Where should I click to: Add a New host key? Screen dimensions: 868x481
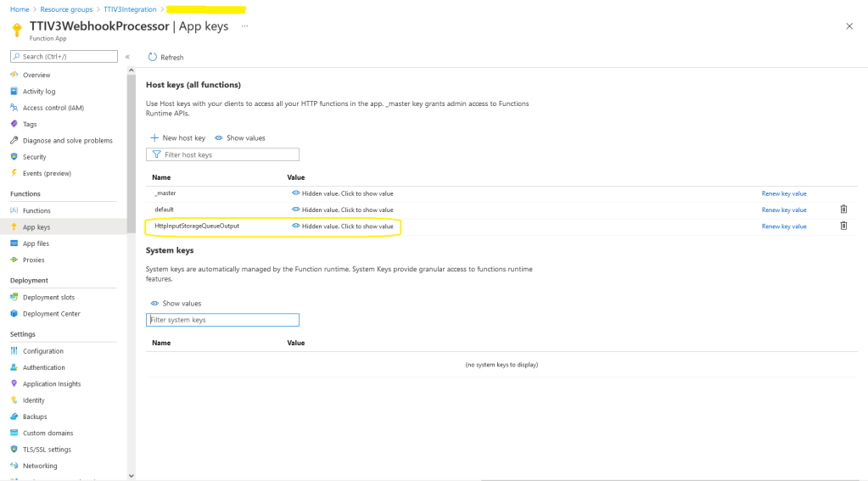click(178, 137)
